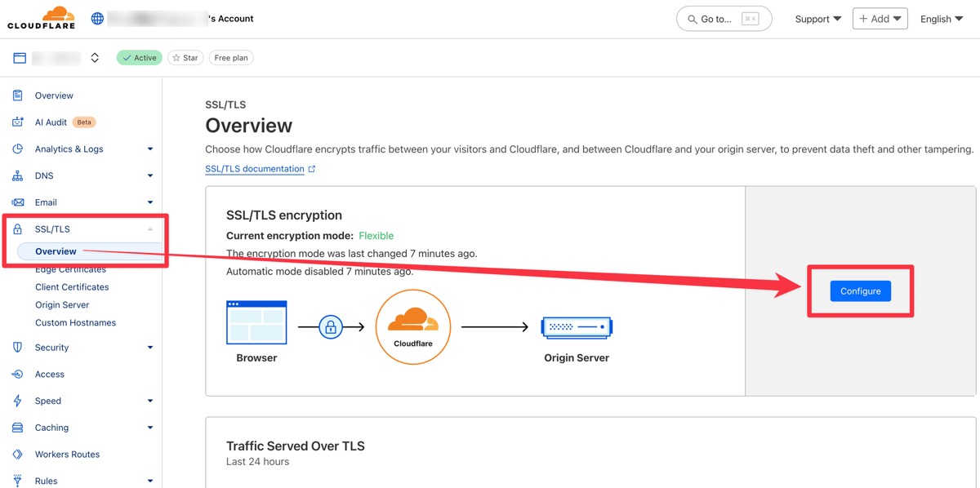This screenshot has height=488, width=980.
Task: Click the Traffic Served Over TLS heading
Action: [x=296, y=446]
